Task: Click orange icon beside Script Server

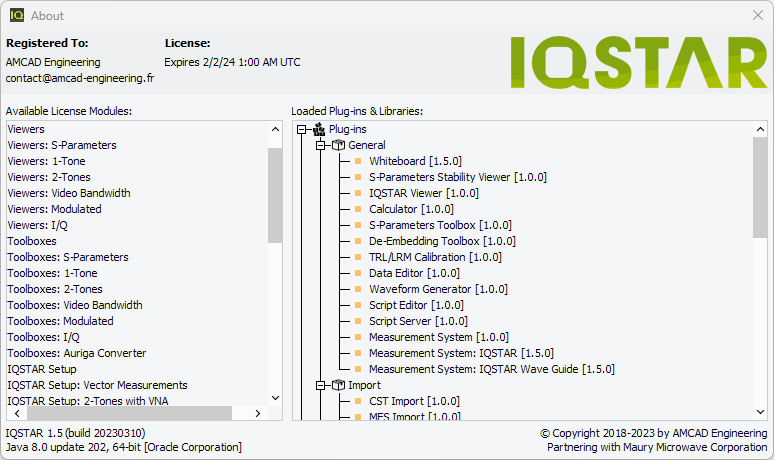Action: click(x=358, y=321)
